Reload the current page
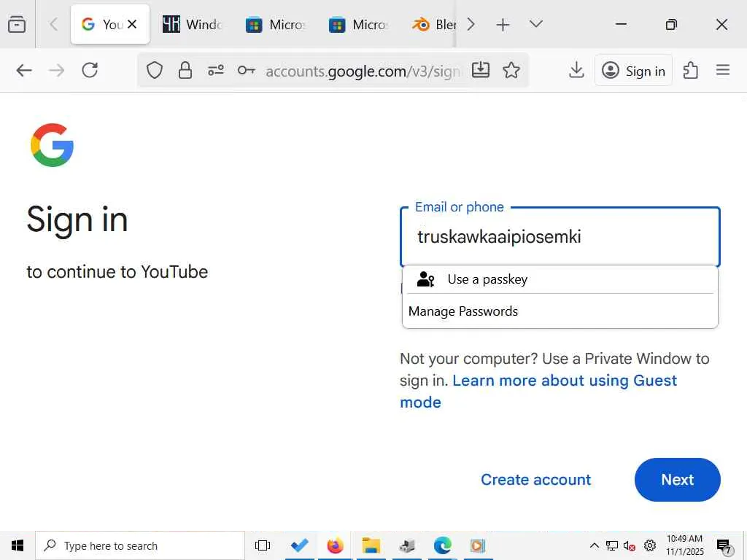Viewport: 747px width, 560px height. [90, 71]
